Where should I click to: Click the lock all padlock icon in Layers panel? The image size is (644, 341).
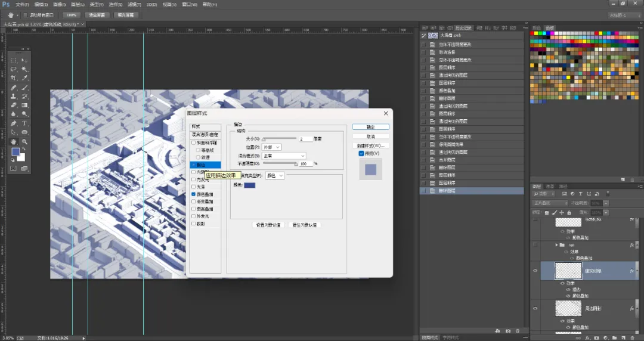click(x=569, y=212)
